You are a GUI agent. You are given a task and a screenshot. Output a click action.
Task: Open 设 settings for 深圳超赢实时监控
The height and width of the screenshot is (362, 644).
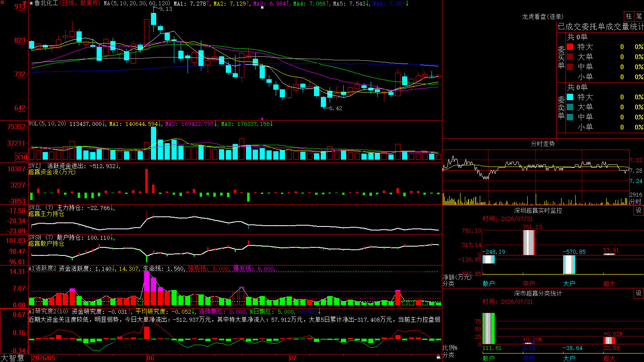point(639,210)
